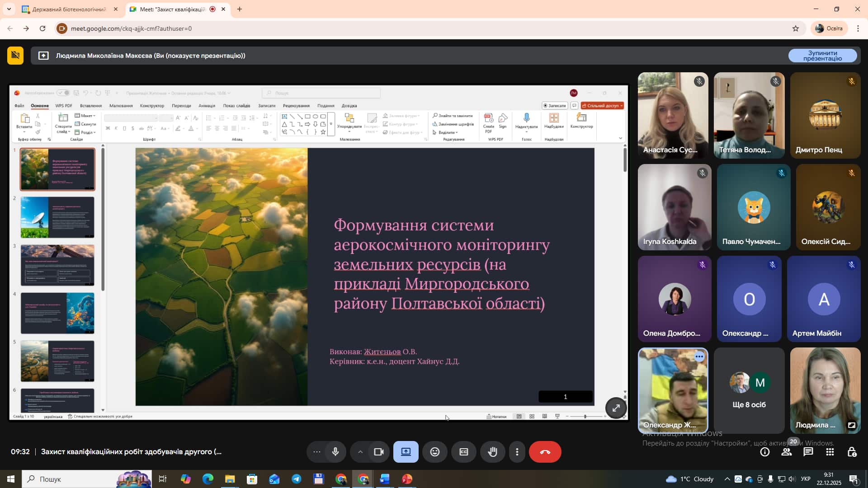This screenshot has height=488, width=868.
Task: Open more options three-dot menu
Action: tap(517, 452)
